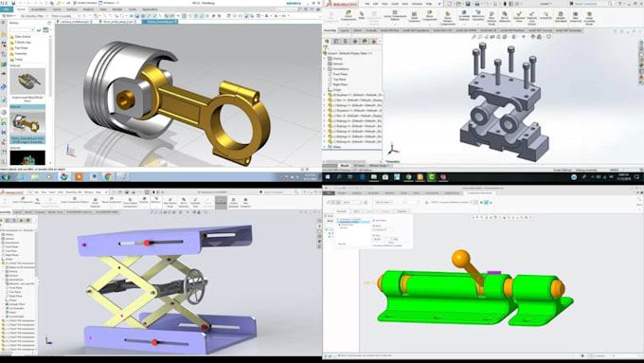Expand Annotations node in bearing-block SolidWorks tree
This screenshot has height=363, width=644.
[325, 69]
